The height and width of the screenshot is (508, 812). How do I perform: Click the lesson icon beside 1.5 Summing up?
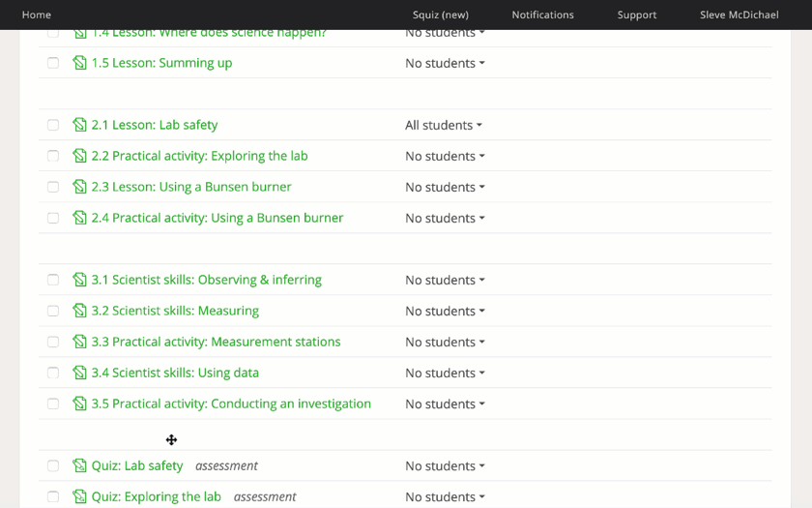[79, 63]
